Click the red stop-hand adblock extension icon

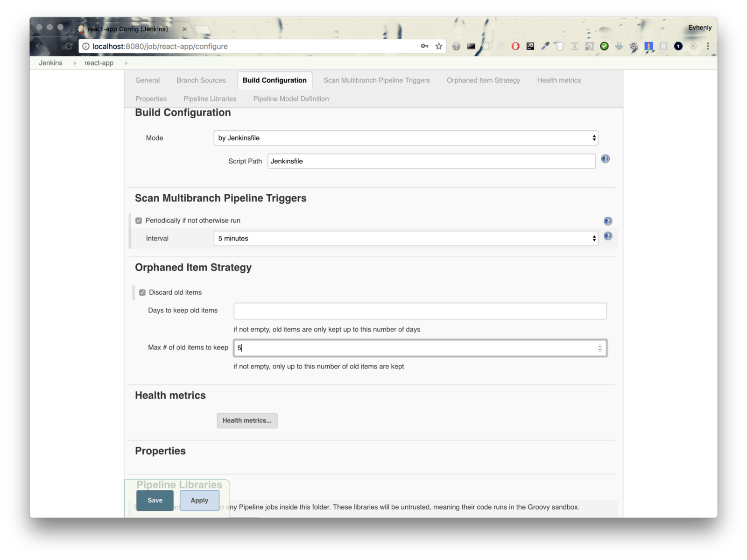tap(515, 46)
